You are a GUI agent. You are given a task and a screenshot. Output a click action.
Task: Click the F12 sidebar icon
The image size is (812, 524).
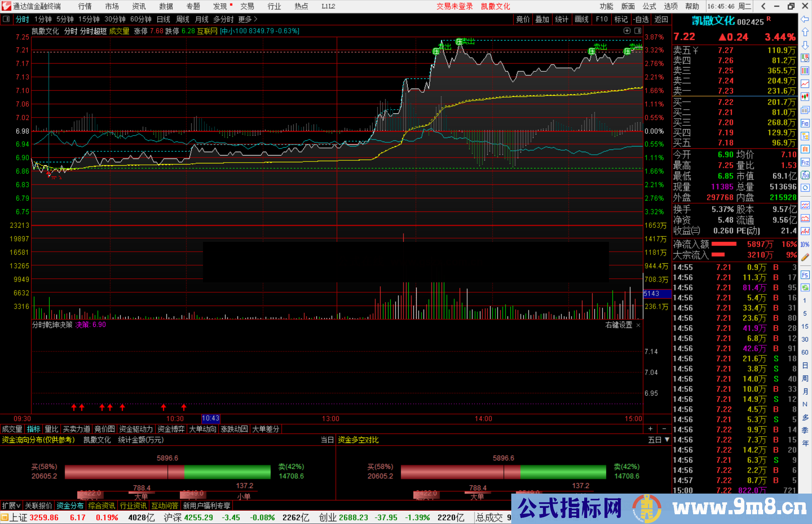805,162
